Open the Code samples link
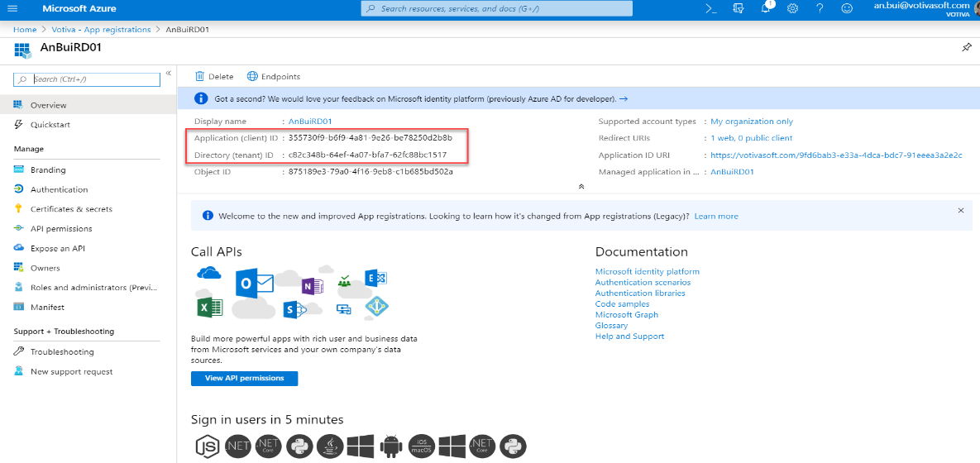Viewport: 980px width, 463px height. [x=623, y=303]
